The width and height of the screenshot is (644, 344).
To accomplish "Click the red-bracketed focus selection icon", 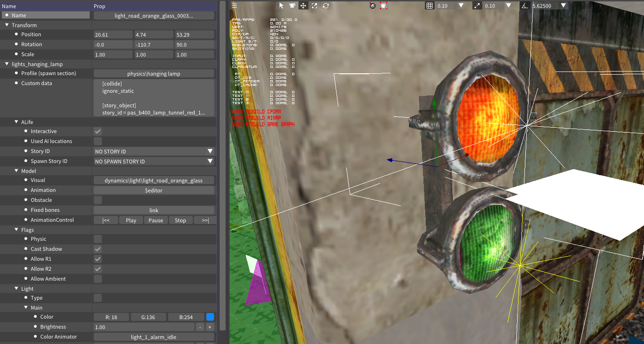I will (x=384, y=5).
